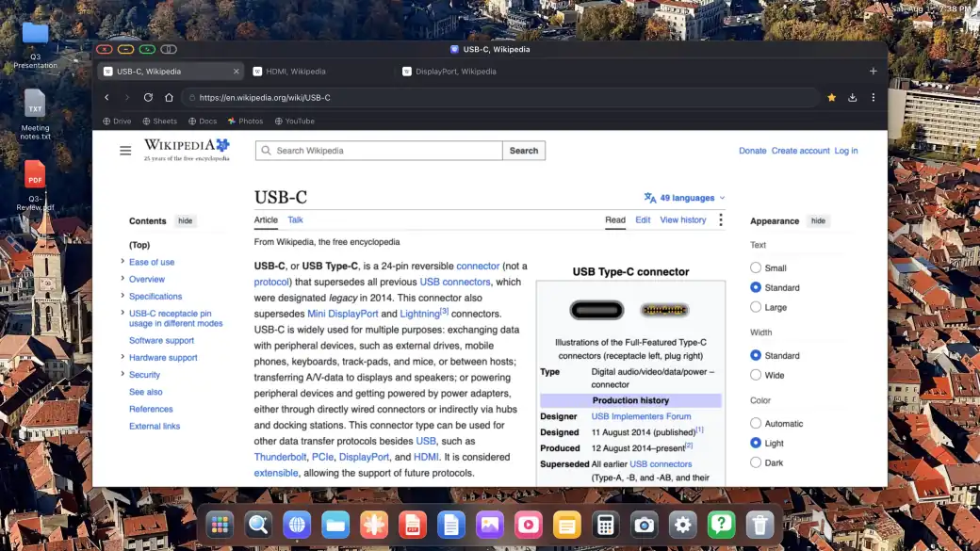
Task: Select Standard text size
Action: coord(756,287)
